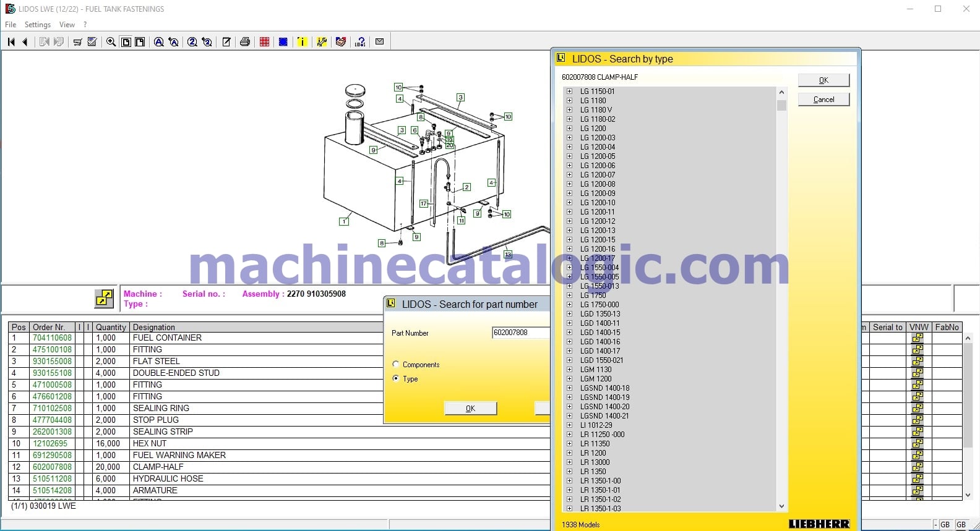This screenshot has width=980, height=531.
Task: Open the ? help menu
Action: [85, 25]
